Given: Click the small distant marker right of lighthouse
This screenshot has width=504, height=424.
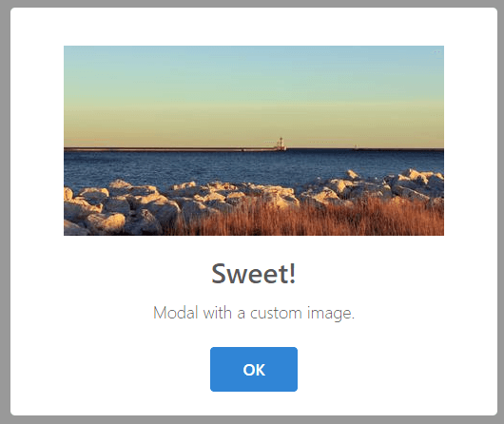Looking at the screenshot, I should click(356, 147).
